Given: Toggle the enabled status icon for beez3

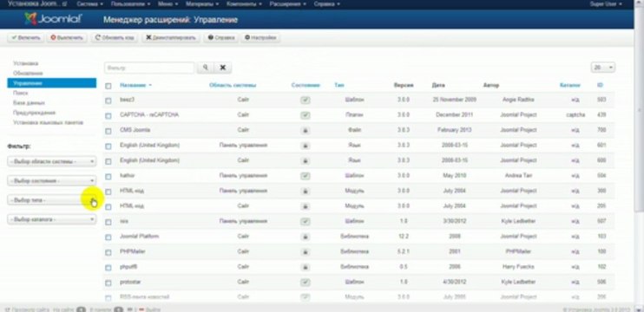Looking at the screenshot, I should click(306, 100).
